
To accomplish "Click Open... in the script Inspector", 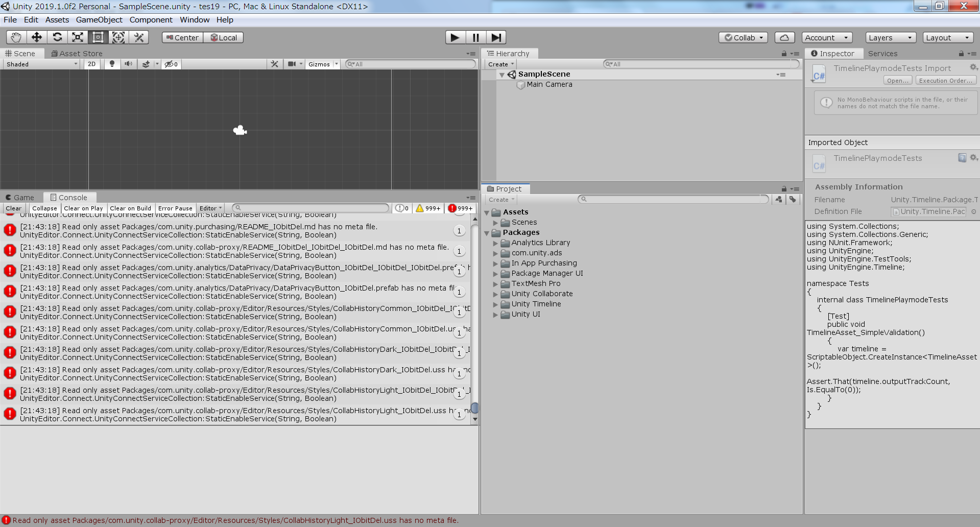I will tap(897, 80).
